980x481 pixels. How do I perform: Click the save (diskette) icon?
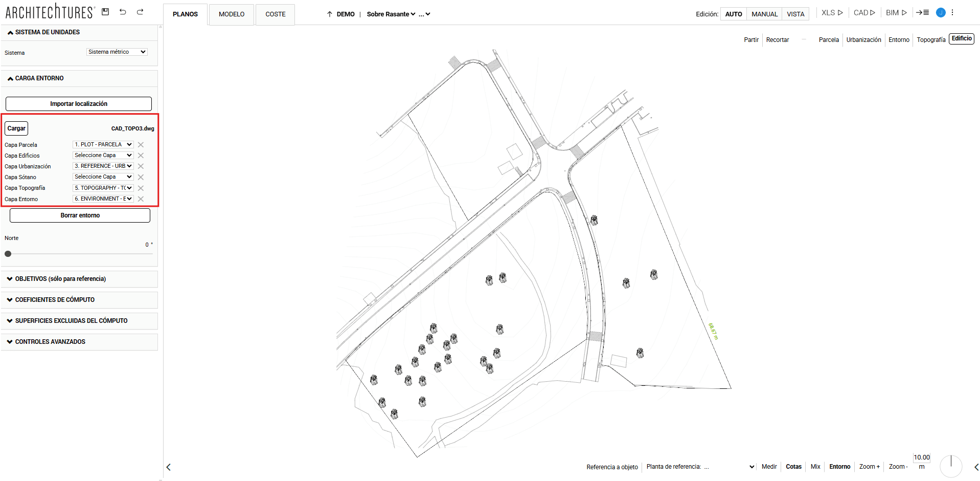105,11
